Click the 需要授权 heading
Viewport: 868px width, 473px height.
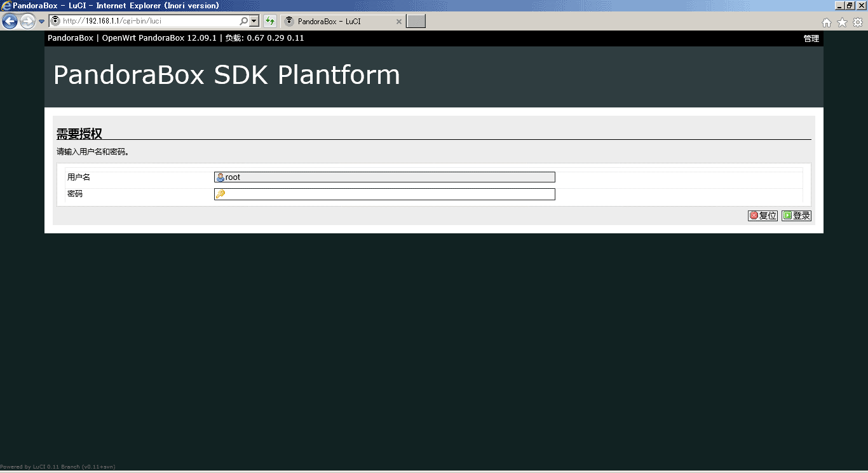(79, 134)
